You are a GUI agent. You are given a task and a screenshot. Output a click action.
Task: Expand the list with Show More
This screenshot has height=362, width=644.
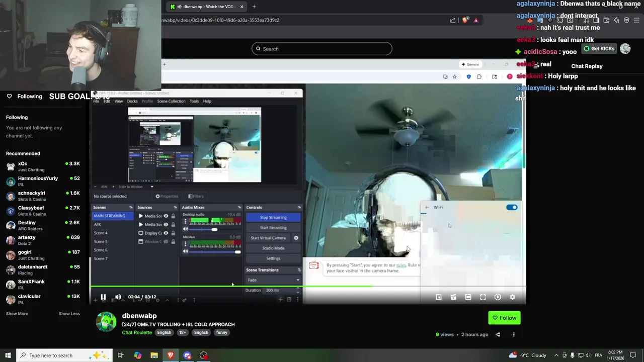click(17, 314)
